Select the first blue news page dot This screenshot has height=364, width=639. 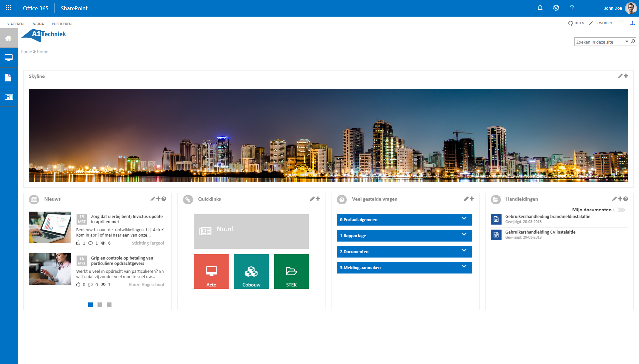click(91, 305)
